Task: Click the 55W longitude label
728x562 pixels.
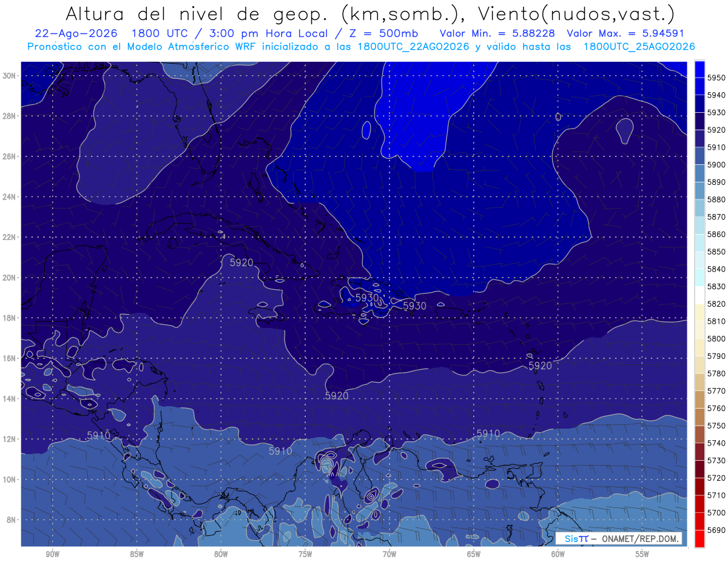Action: pos(642,554)
